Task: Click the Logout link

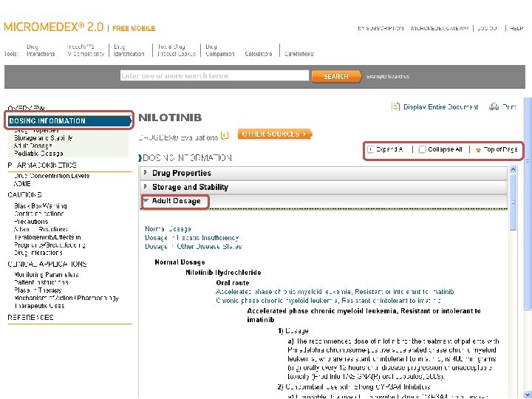Action: (488, 28)
